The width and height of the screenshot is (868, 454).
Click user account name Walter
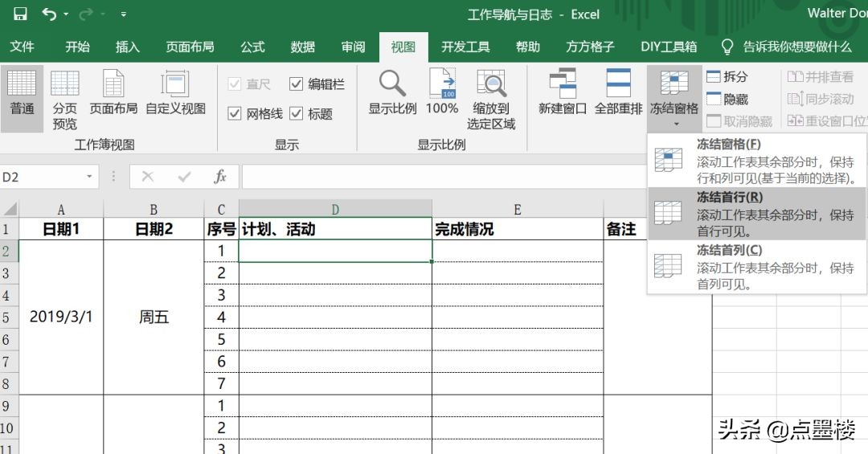click(837, 14)
